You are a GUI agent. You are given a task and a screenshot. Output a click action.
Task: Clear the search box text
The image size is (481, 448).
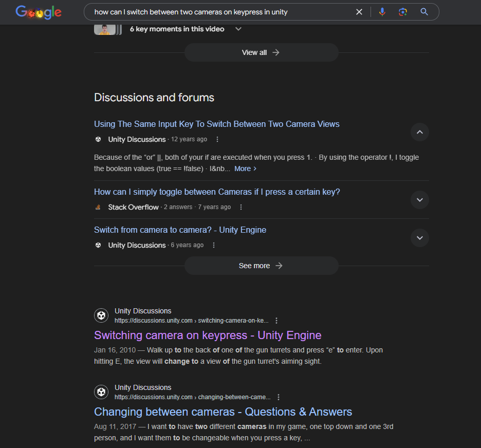[359, 12]
